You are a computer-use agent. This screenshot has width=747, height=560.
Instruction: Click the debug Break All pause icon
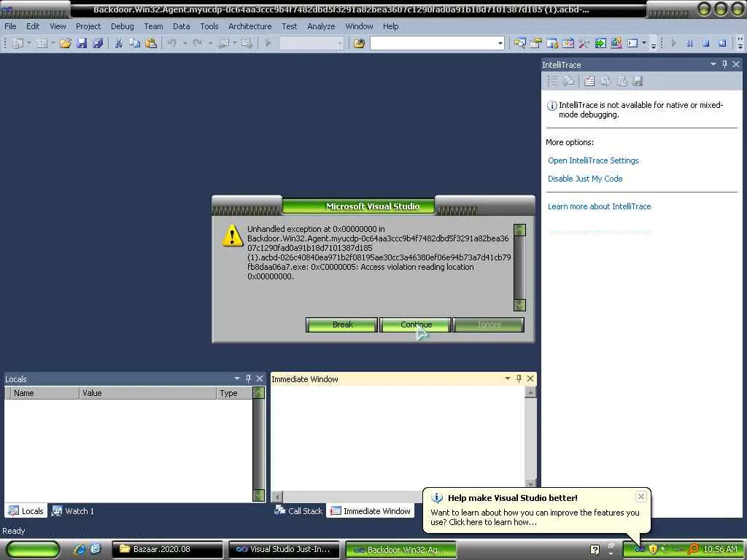click(689, 43)
